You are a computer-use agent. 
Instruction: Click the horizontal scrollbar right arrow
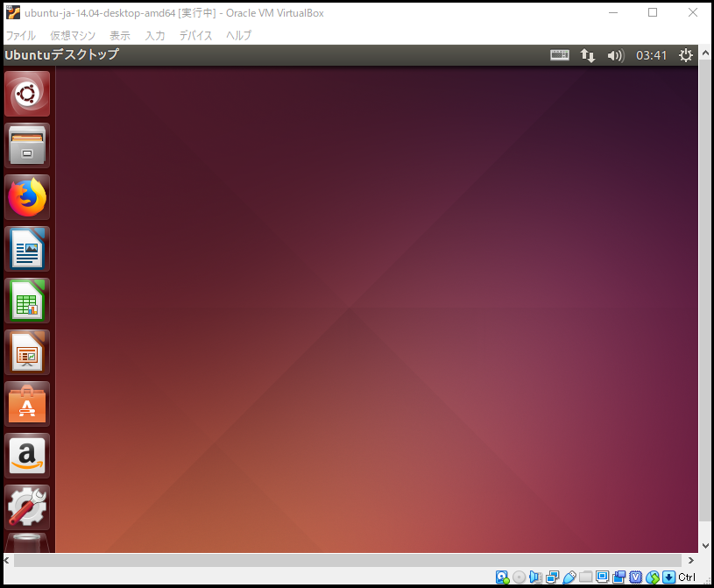[690, 560]
